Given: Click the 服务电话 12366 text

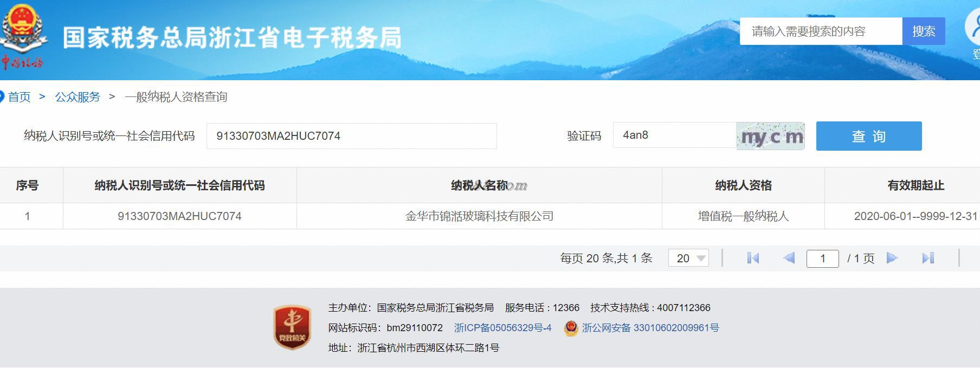Looking at the screenshot, I should click(542, 308).
